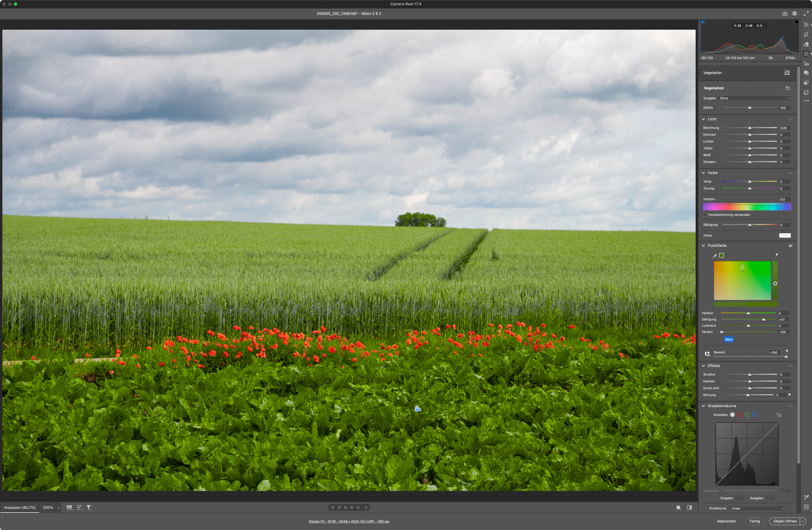812x530 pixels.
Task: Select the white RGB curve channel
Action: pos(732,415)
